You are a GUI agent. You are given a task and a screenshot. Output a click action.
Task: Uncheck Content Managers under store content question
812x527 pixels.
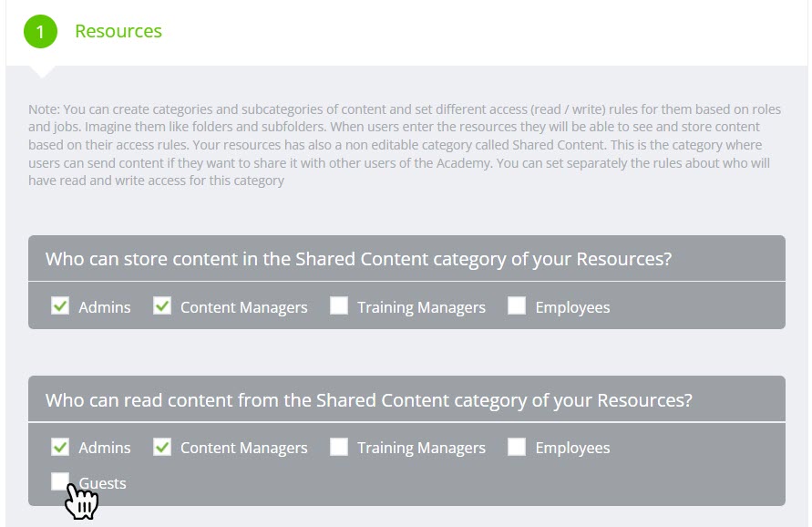(x=162, y=306)
